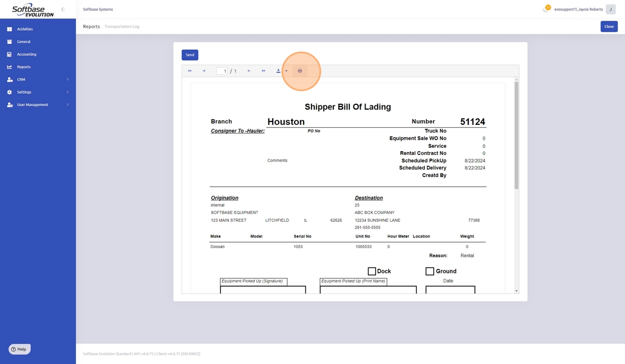
Task: Open the Help button
Action: (20, 349)
